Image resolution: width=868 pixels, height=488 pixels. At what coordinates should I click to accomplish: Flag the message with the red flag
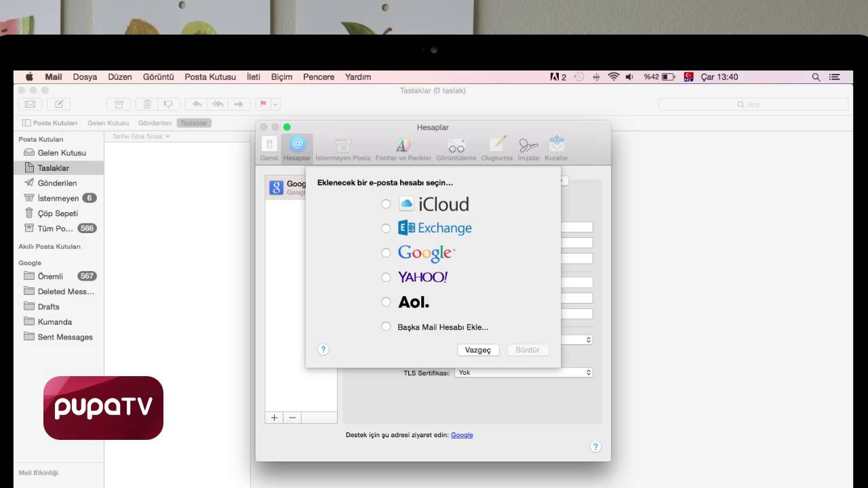pos(263,104)
